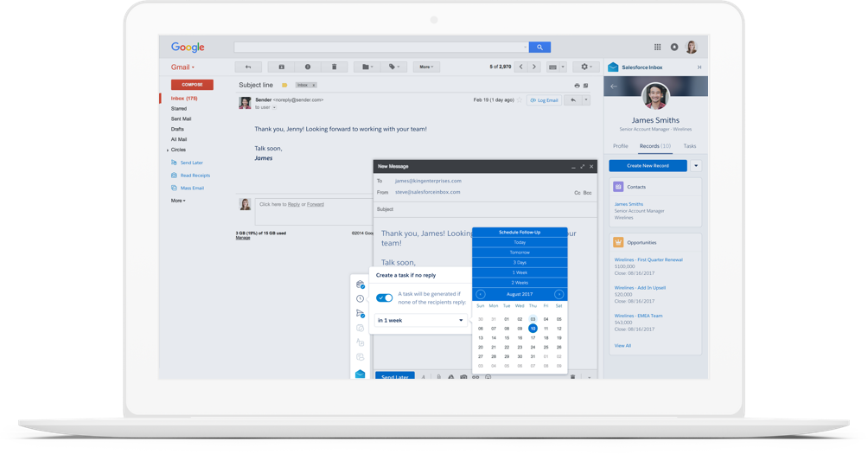Image resolution: width=868 pixels, height=454 pixels.
Task: Click the blue search button
Action: click(539, 47)
